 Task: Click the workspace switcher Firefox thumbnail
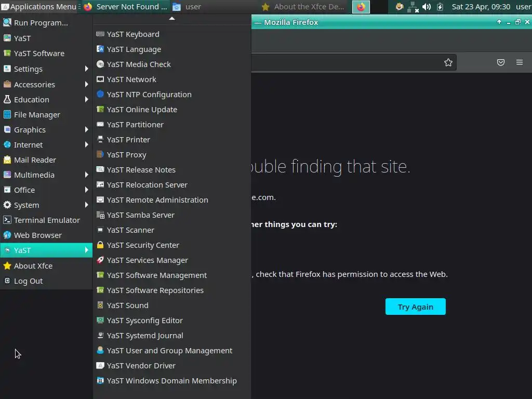[361, 7]
